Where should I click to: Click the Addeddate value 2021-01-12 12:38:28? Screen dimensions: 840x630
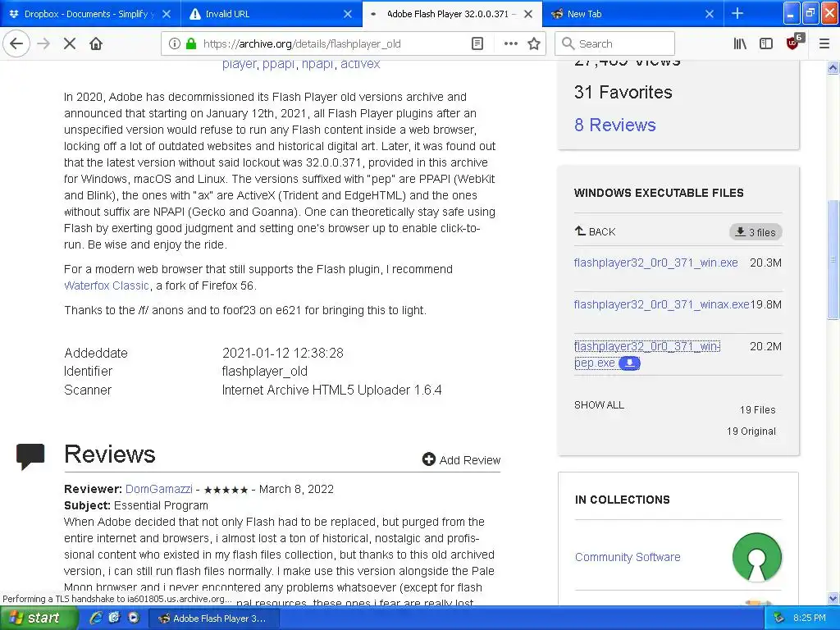point(282,353)
